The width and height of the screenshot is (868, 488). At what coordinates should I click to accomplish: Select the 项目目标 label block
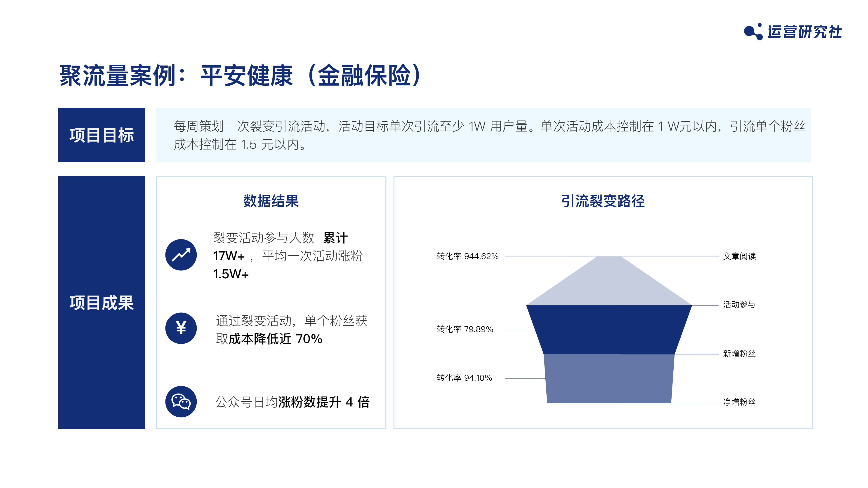101,135
